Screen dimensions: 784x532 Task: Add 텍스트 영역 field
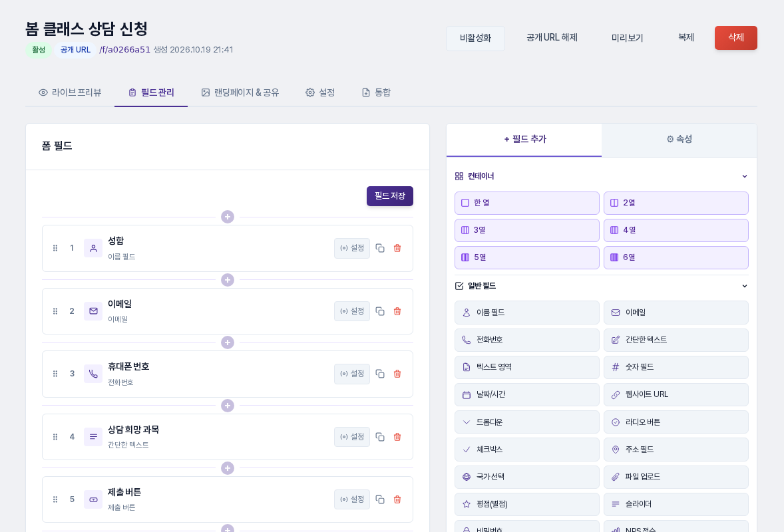527,368
